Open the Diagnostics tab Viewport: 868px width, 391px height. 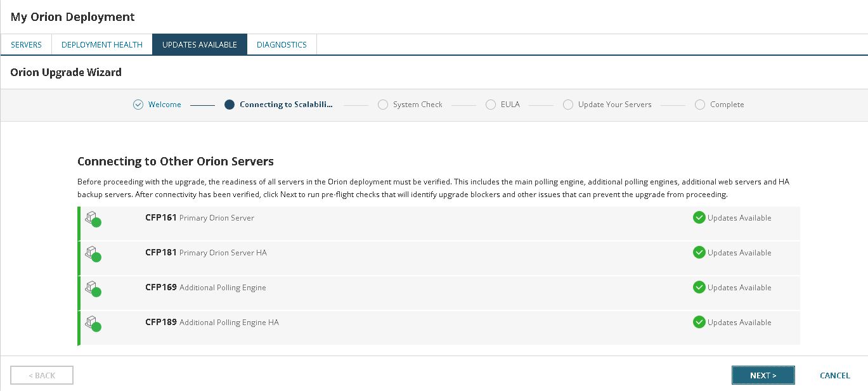[282, 44]
